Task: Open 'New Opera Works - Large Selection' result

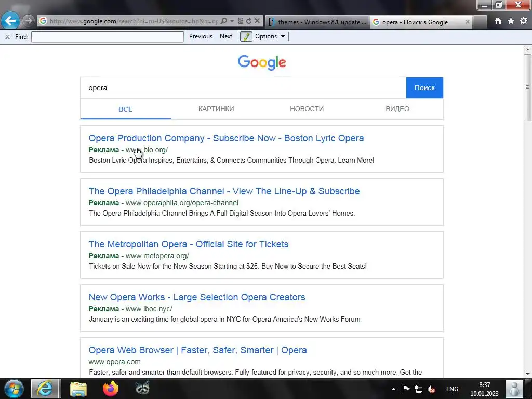Action: (197, 297)
